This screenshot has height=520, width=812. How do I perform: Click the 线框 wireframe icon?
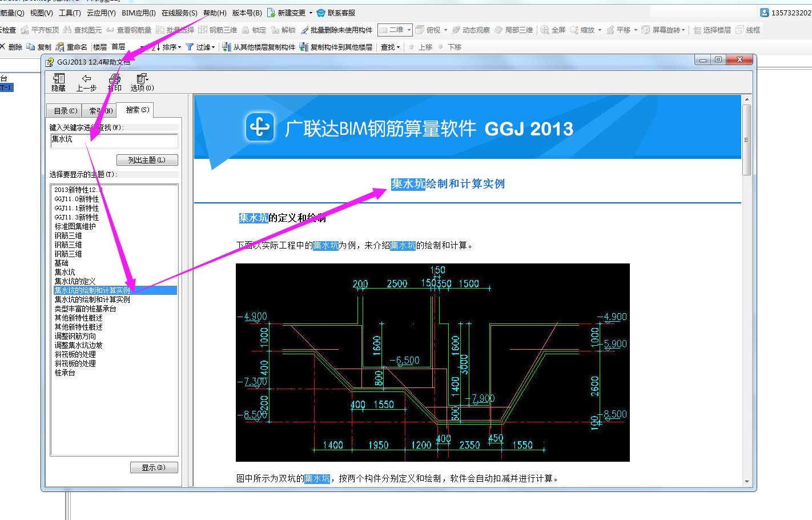[x=740, y=30]
